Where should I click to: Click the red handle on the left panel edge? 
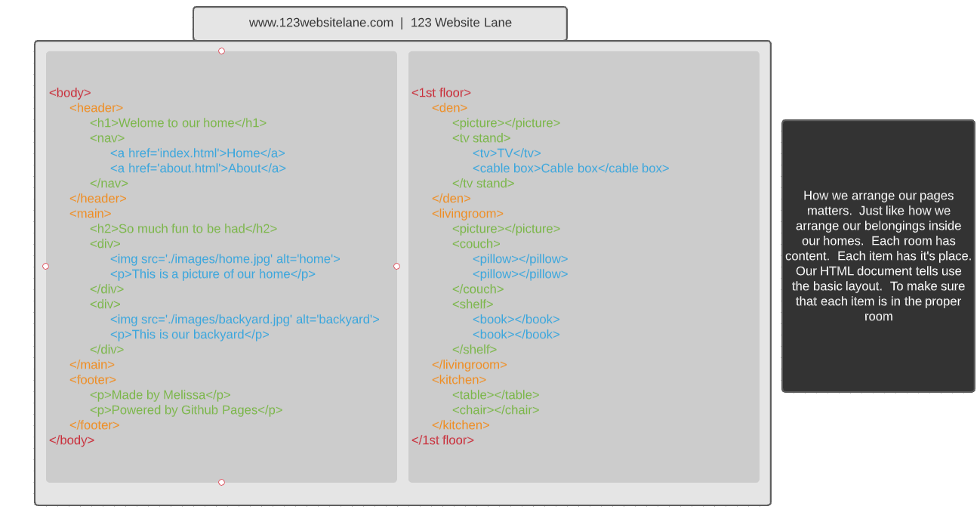[x=45, y=266]
